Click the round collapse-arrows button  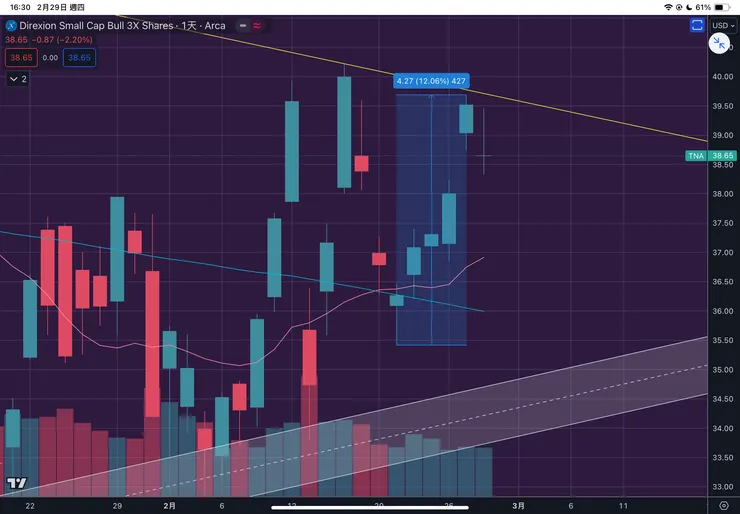pos(719,44)
